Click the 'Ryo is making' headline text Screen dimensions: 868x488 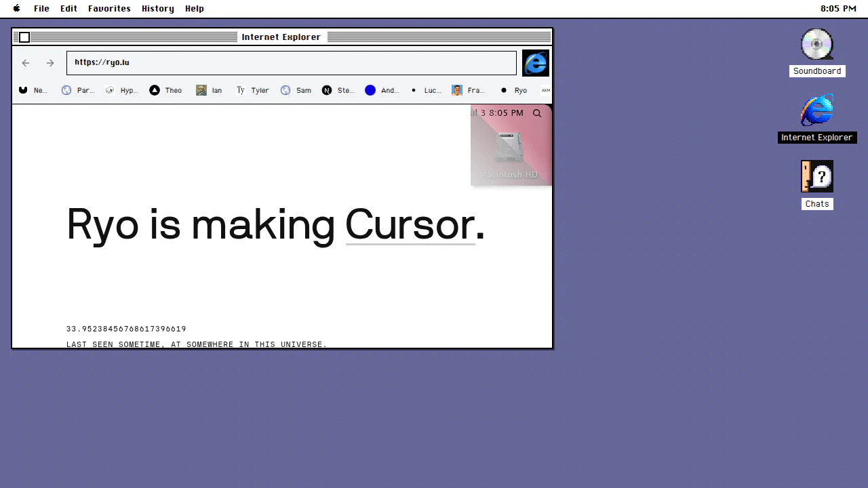click(x=201, y=226)
